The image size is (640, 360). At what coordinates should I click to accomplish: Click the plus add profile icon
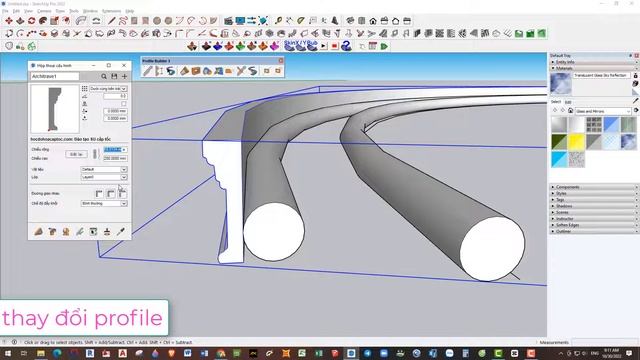coord(124,76)
